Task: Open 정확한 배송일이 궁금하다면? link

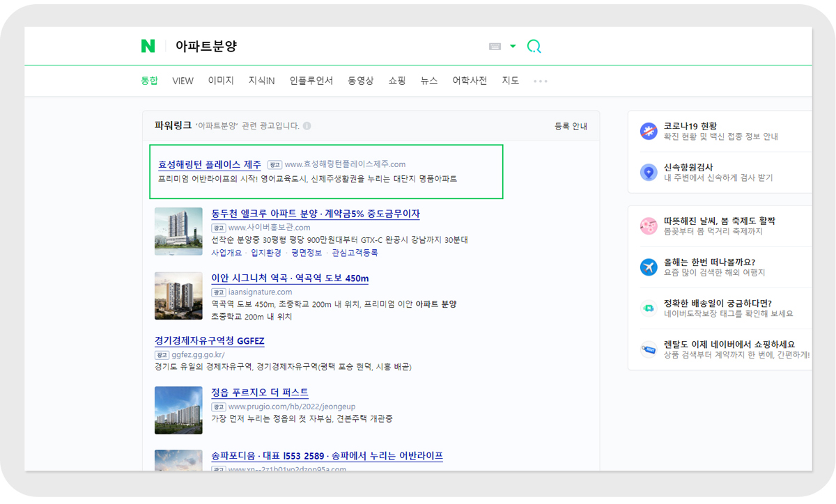Action: coord(718,303)
